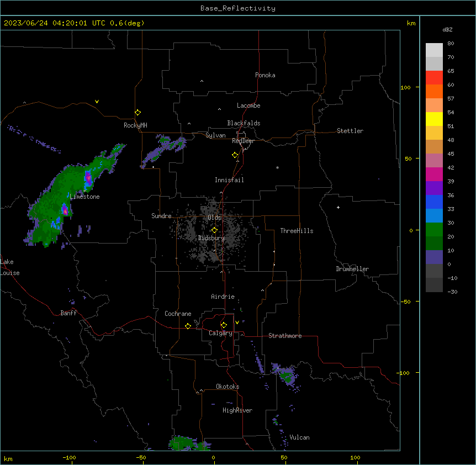
Task: Click the Didsbury label
Action: click(x=211, y=238)
